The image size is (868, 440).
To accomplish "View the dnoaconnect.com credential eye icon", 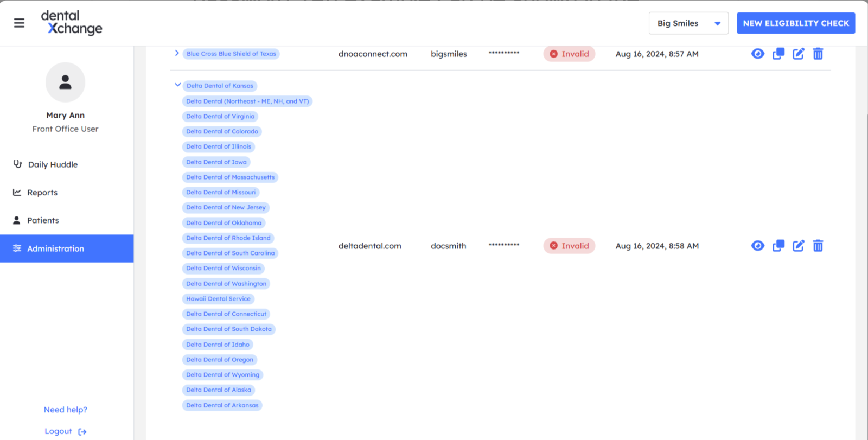I will pyautogui.click(x=758, y=54).
